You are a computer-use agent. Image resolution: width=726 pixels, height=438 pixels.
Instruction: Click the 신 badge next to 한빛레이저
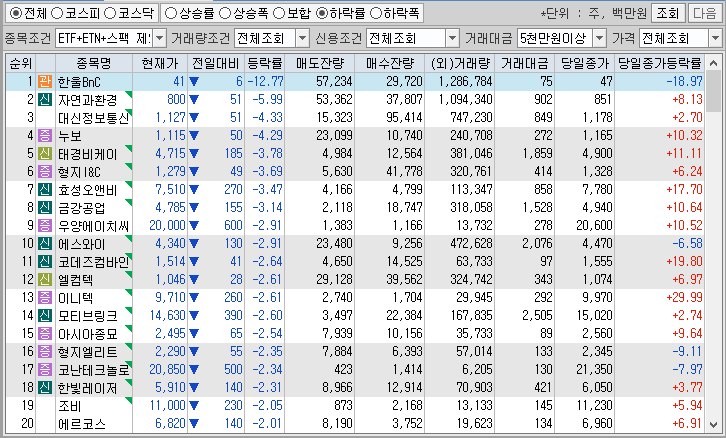45,388
